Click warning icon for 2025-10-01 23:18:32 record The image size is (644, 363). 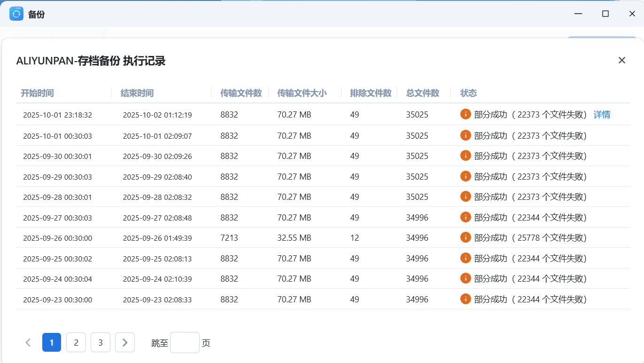[x=466, y=114]
